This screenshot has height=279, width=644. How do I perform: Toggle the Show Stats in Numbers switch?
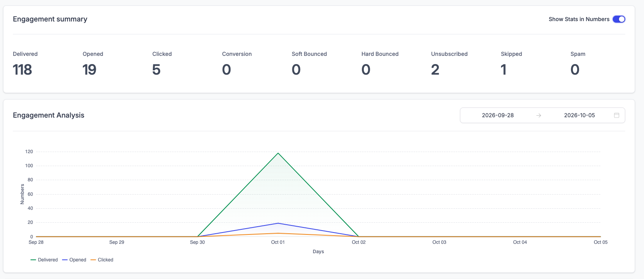pos(619,19)
